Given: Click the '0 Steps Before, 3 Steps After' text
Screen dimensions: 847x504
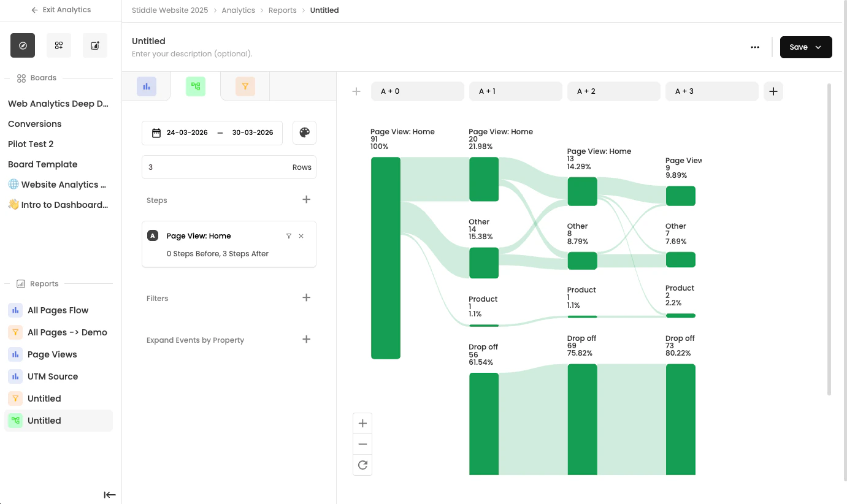Looking at the screenshot, I should click(218, 253).
